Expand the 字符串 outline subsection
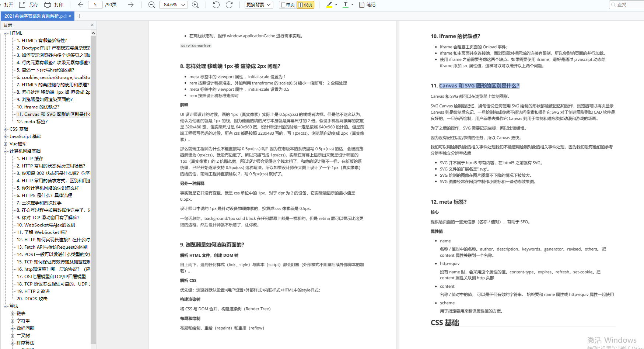Screen dimensions: 644x349 [x=13, y=321]
